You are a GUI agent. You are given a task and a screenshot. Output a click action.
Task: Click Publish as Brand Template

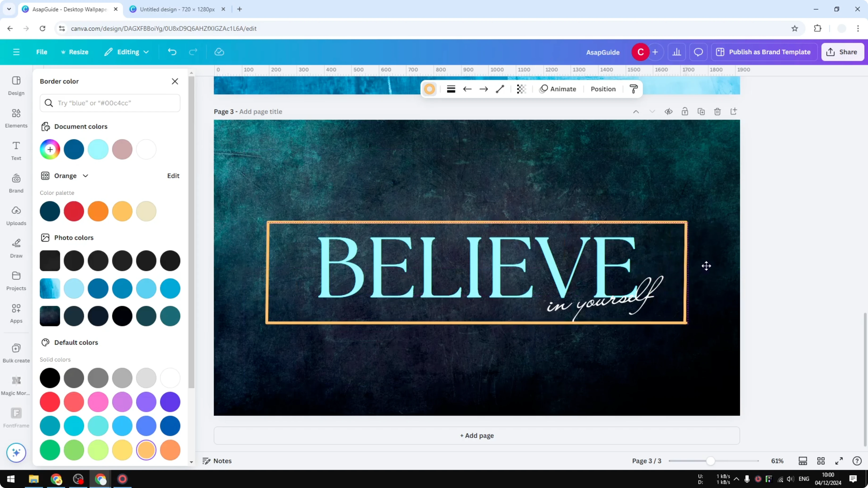[x=764, y=52]
